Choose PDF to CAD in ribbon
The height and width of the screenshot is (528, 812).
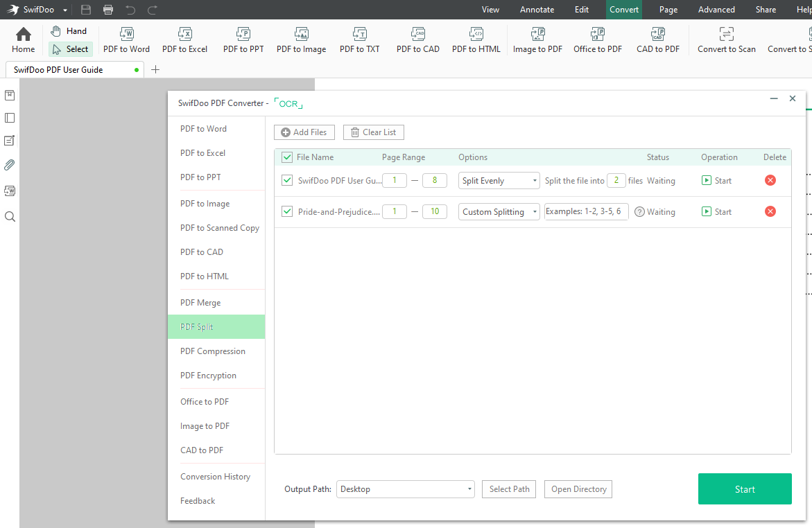tap(418, 40)
